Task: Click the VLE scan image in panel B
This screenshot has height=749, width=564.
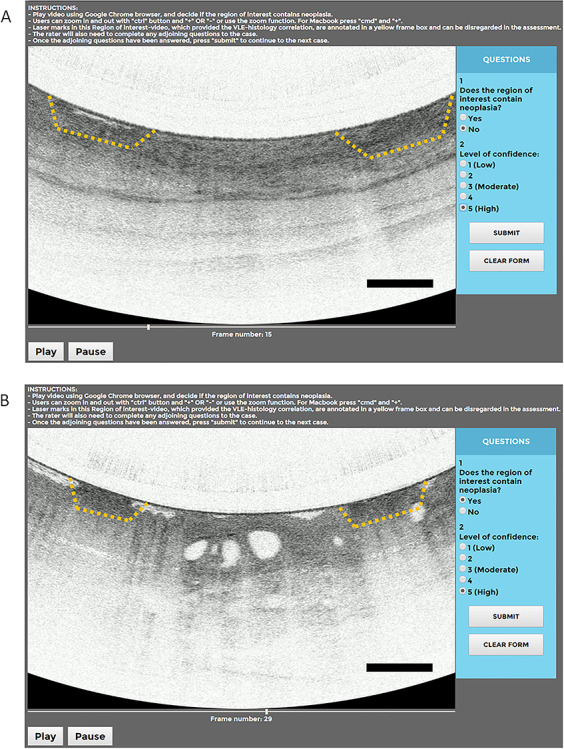Action: click(241, 568)
